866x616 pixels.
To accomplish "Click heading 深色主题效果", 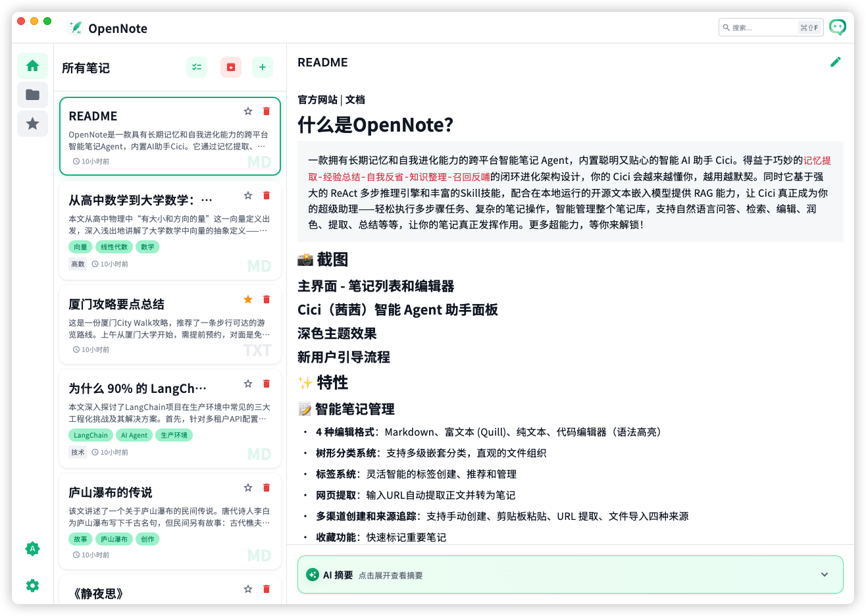I will tap(337, 334).
